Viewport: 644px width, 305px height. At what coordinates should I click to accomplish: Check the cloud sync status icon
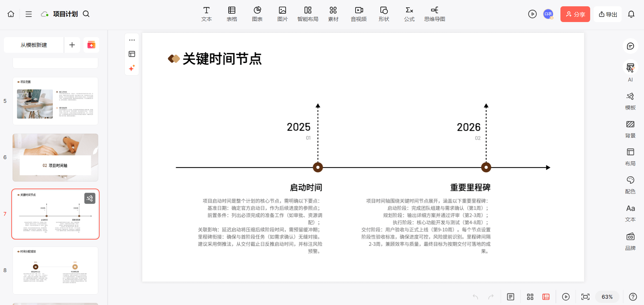[45, 14]
